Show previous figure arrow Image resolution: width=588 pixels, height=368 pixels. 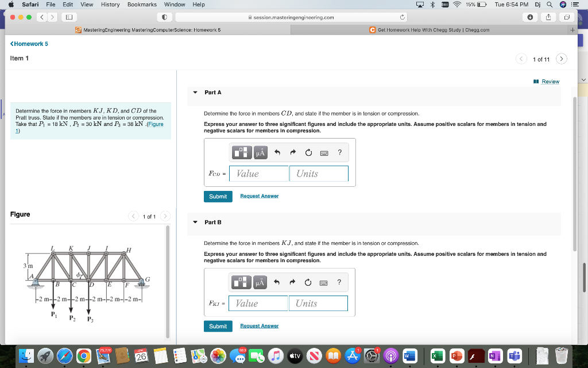(133, 216)
